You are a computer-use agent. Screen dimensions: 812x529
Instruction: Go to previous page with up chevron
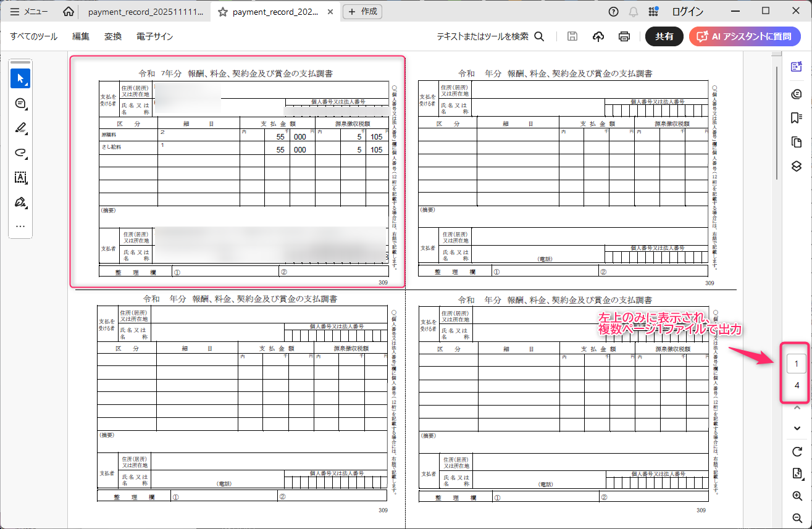pos(797,407)
